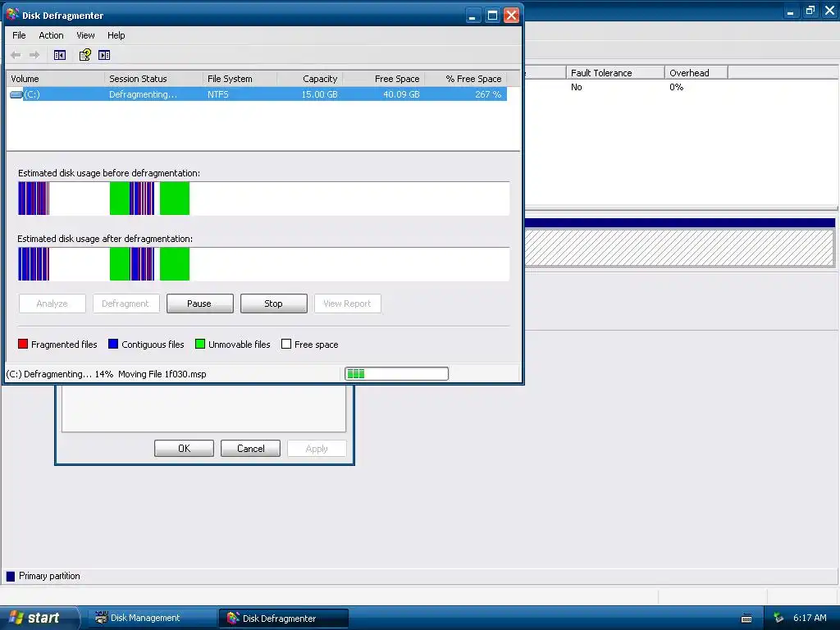Click the 'Defragmenting...' session status cell

point(143,94)
